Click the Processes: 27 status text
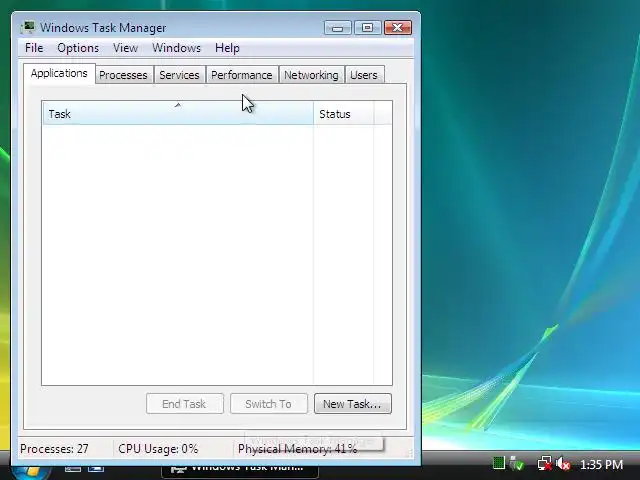Image resolution: width=640 pixels, height=480 pixels. pyautogui.click(x=54, y=449)
